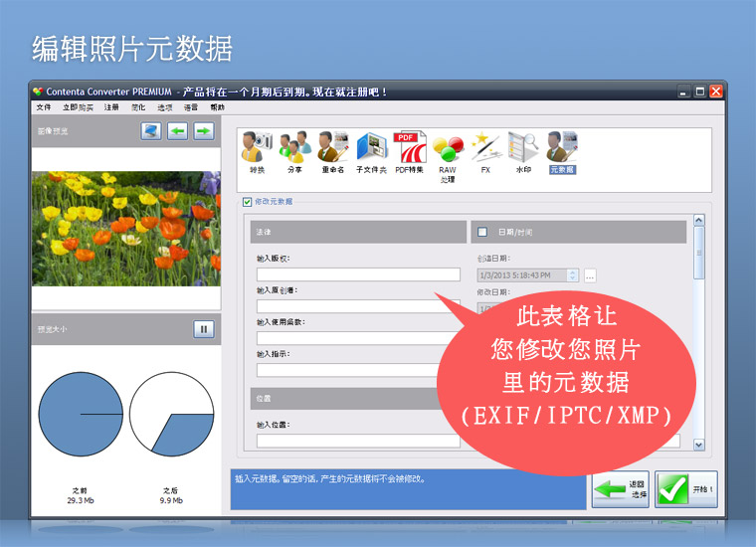
Task: Open the 语言 menu
Action: [x=191, y=107]
